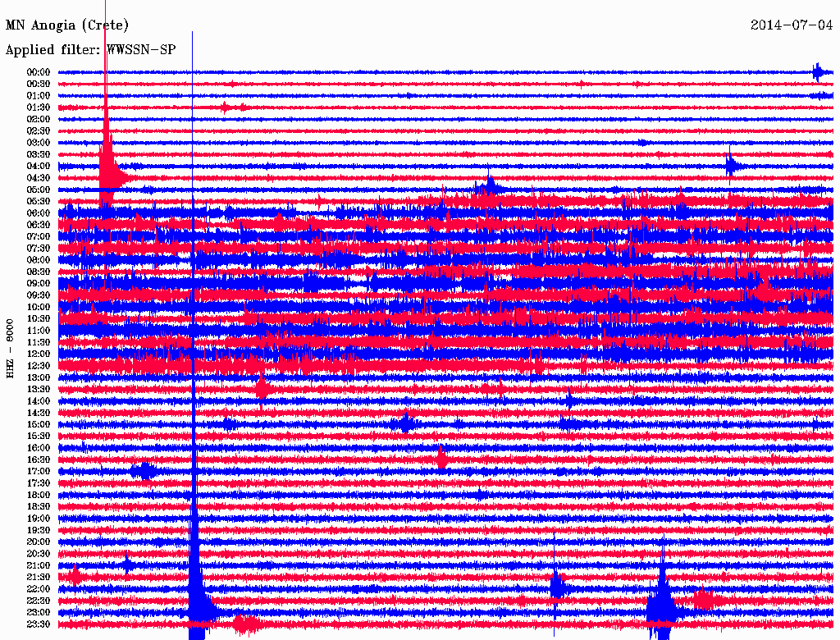Select the 16:30 time label

(x=39, y=460)
